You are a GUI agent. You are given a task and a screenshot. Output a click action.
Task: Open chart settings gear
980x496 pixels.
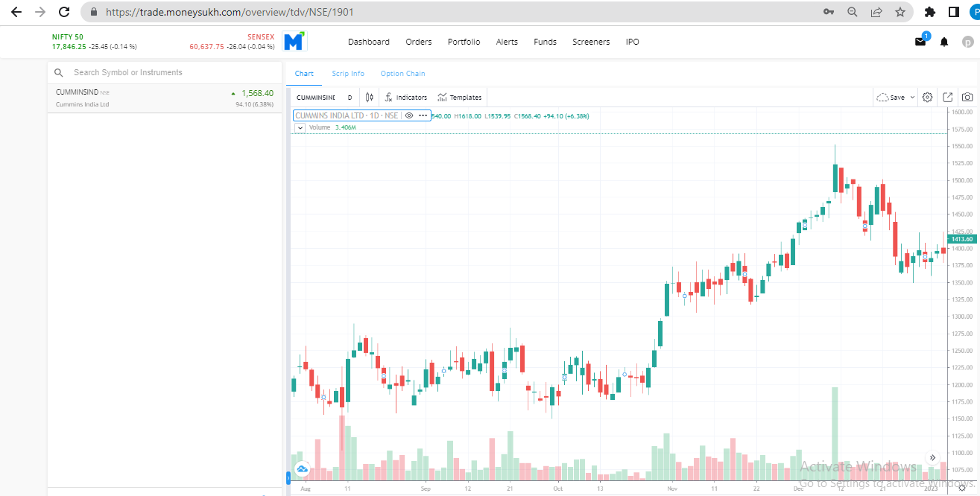tap(928, 98)
